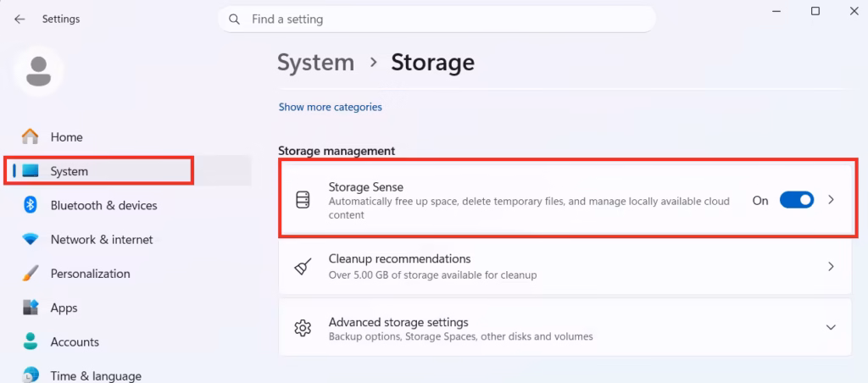Click 'Automatically free up space' description

(529, 208)
